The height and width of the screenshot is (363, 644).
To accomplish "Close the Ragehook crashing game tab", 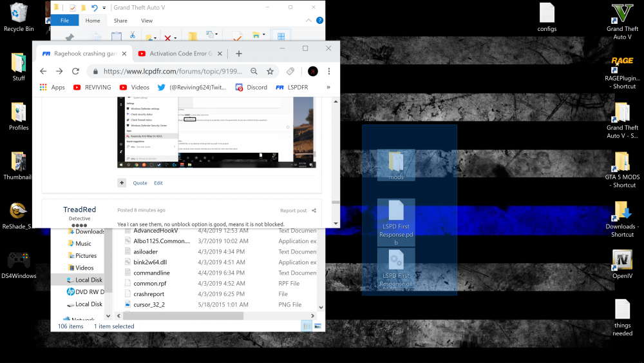I will [124, 54].
